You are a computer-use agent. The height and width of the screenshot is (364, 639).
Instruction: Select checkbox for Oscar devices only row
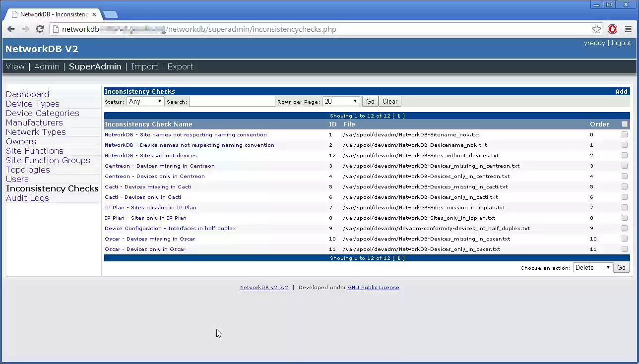point(624,249)
